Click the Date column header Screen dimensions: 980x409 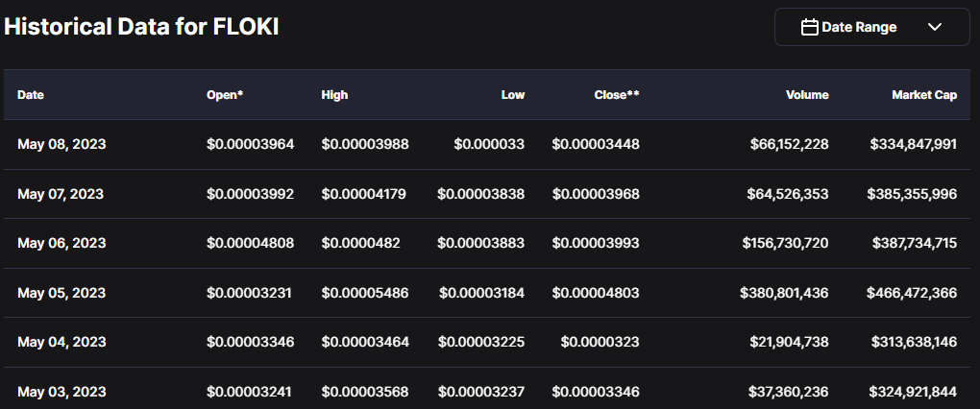[31, 95]
